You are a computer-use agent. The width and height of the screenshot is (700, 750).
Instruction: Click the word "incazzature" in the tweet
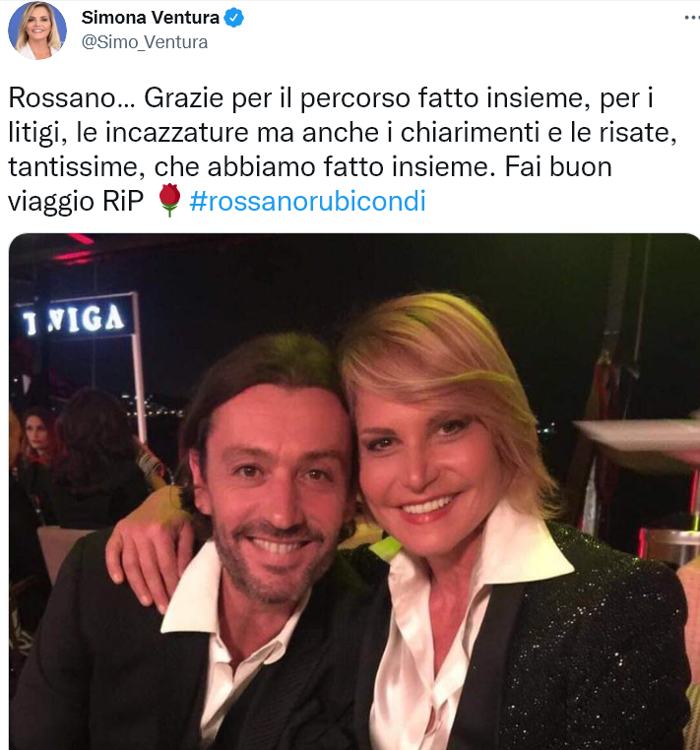pos(176,133)
